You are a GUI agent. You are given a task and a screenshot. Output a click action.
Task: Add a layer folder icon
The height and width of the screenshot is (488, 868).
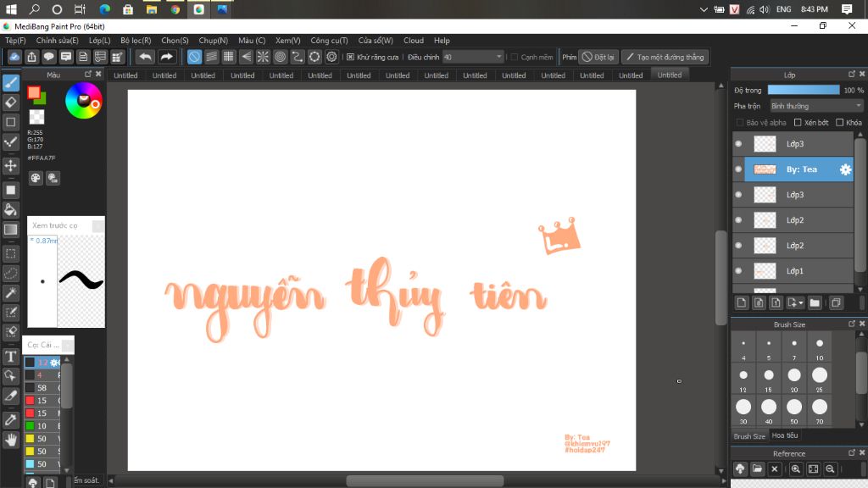815,302
